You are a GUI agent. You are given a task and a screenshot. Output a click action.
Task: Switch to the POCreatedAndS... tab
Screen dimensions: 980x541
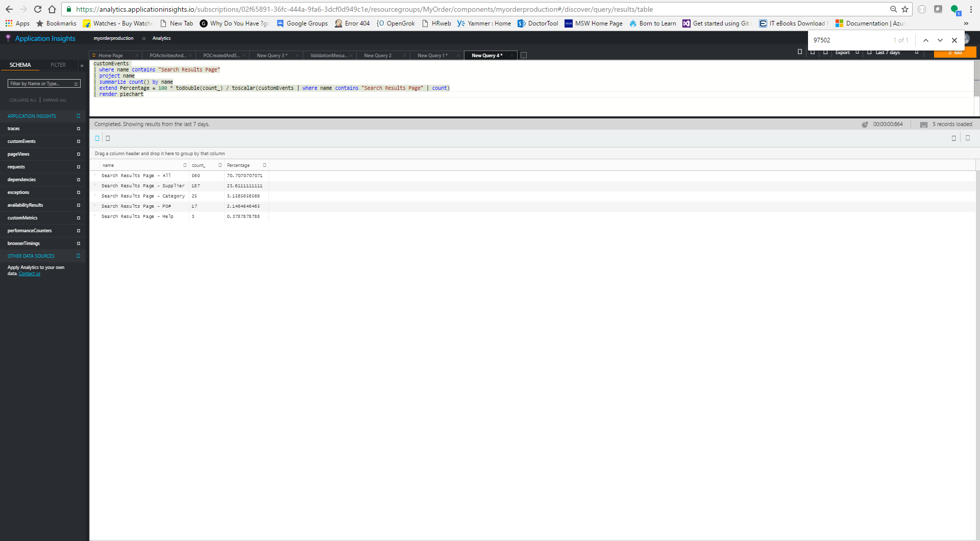pyautogui.click(x=221, y=56)
